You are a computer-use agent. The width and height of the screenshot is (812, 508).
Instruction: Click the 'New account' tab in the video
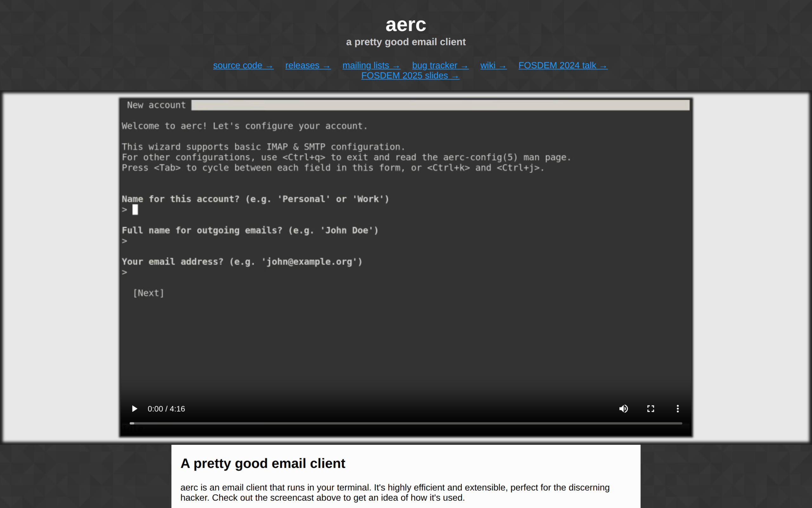click(156, 105)
